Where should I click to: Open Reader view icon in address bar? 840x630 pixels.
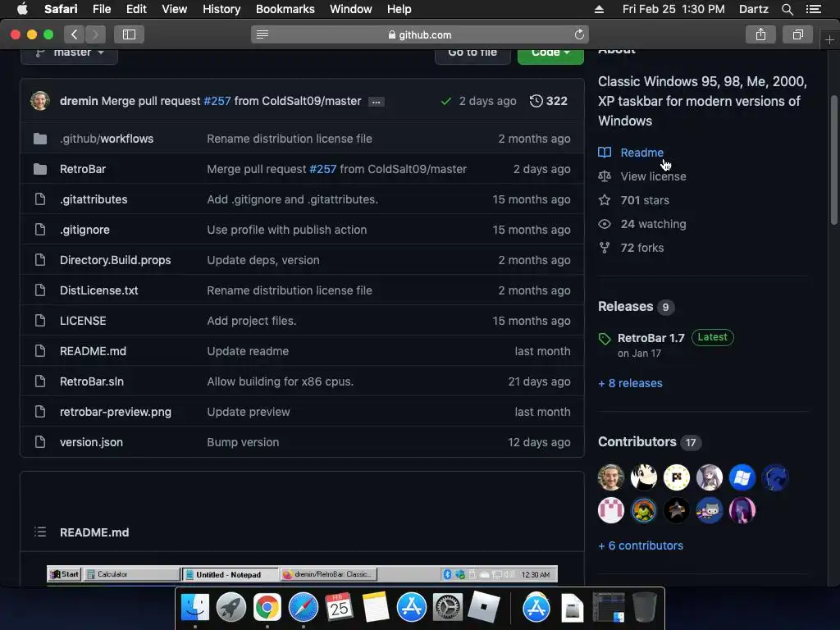tap(262, 34)
